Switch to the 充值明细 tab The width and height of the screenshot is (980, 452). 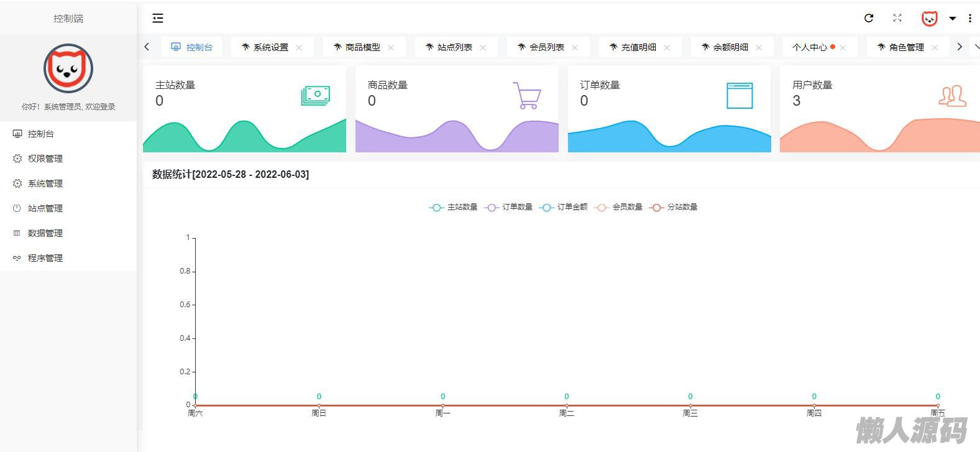(x=638, y=47)
